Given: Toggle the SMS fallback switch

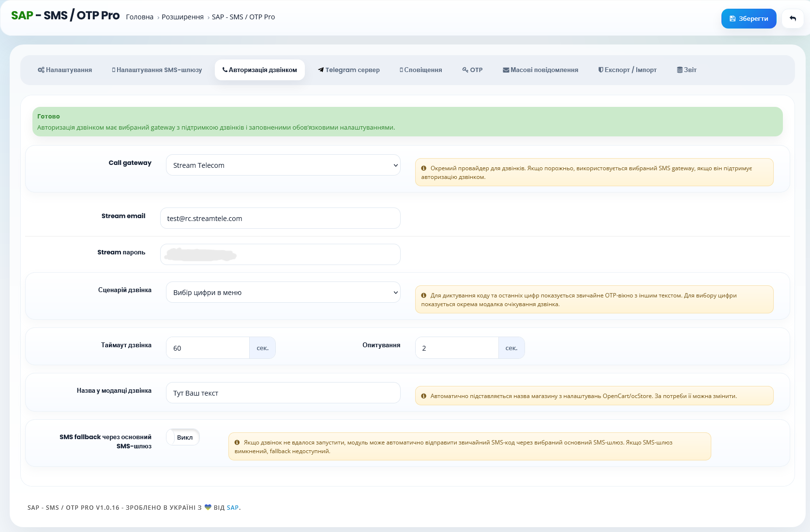Looking at the screenshot, I should point(183,437).
